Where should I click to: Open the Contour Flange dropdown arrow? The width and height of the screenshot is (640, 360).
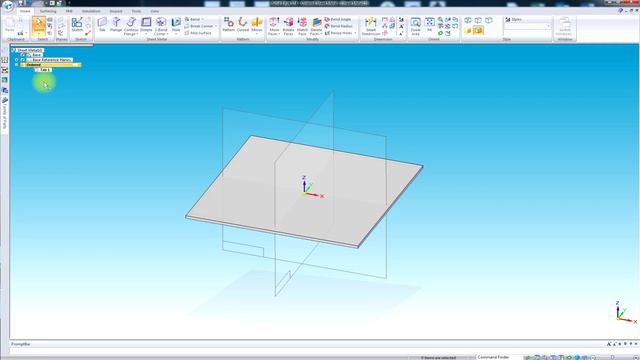tap(137, 34)
